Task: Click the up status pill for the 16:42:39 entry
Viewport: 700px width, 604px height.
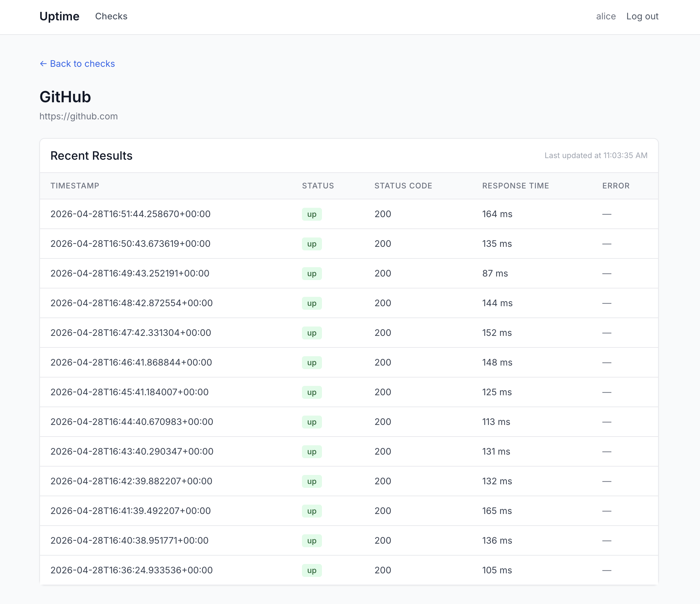Action: point(312,481)
